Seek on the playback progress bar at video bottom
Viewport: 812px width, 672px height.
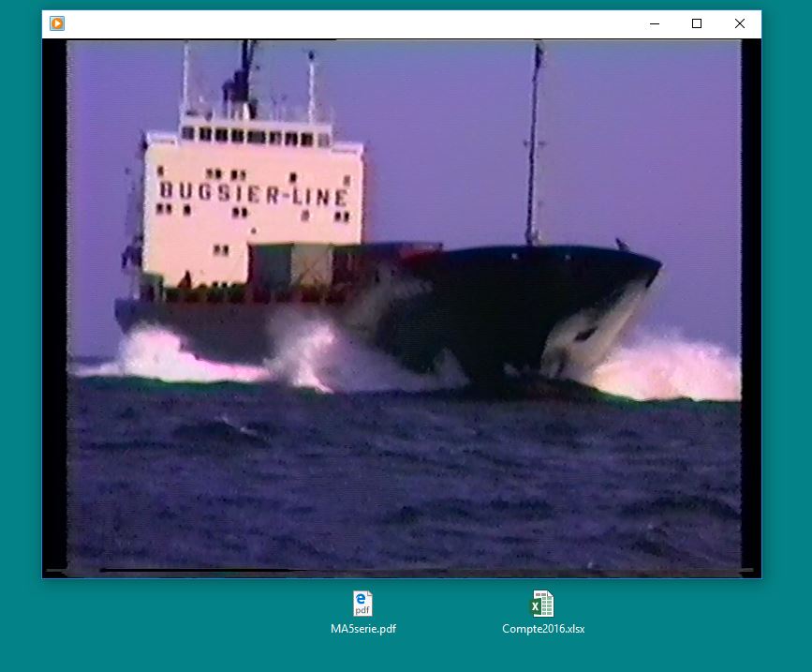coord(402,571)
